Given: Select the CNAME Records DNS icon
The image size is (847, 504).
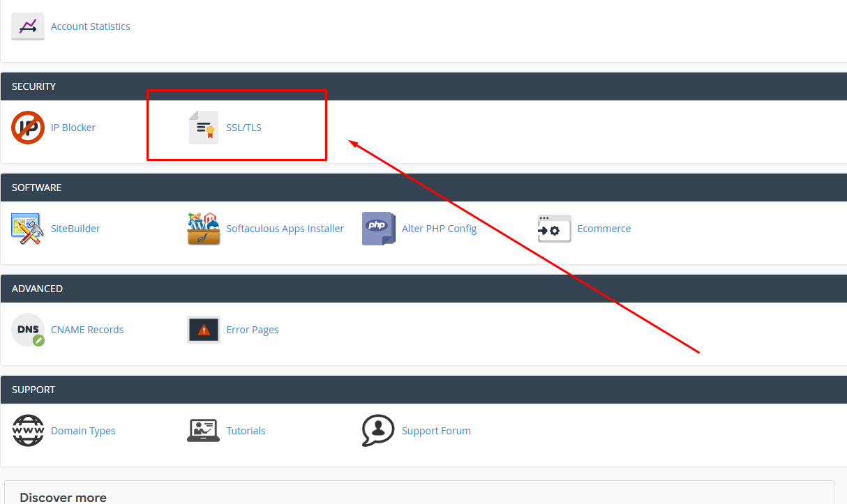Looking at the screenshot, I should pyautogui.click(x=28, y=330).
